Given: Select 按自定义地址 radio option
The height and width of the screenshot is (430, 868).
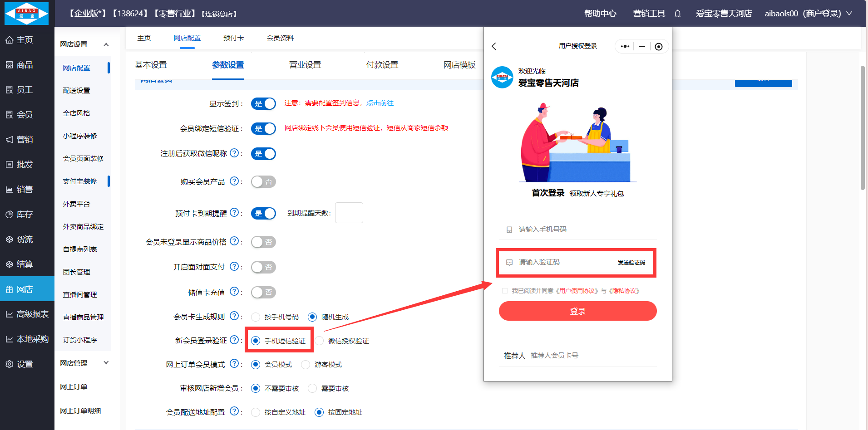Looking at the screenshot, I should [x=256, y=412].
